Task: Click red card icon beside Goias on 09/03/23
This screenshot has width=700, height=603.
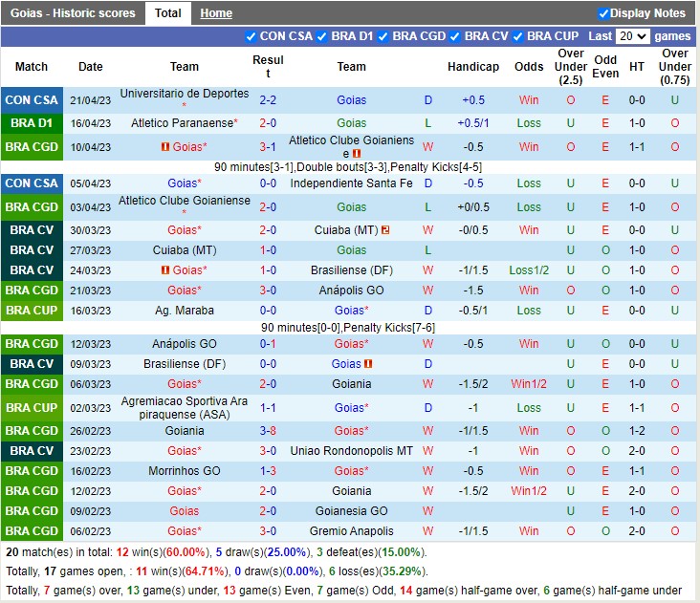Action: [x=368, y=364]
